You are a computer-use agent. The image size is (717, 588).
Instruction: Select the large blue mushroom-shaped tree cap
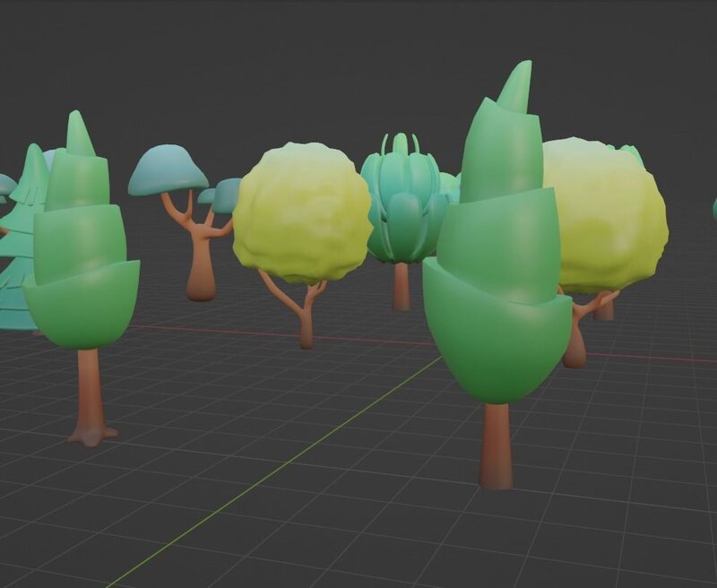point(168,170)
